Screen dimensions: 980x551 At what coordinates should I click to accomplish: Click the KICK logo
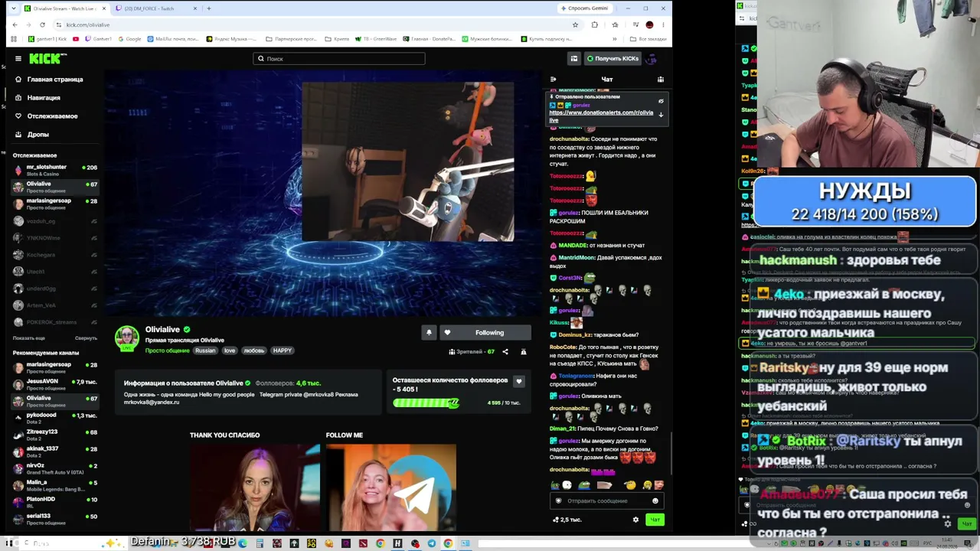(47, 58)
